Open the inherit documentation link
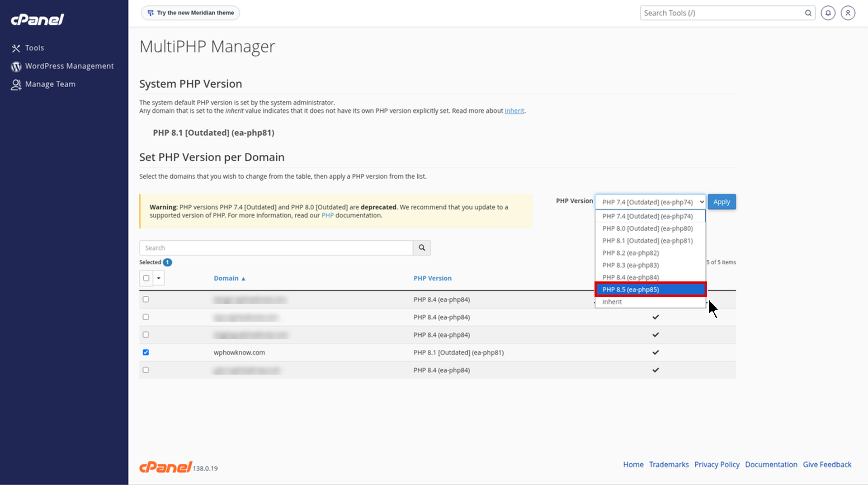 pos(514,111)
